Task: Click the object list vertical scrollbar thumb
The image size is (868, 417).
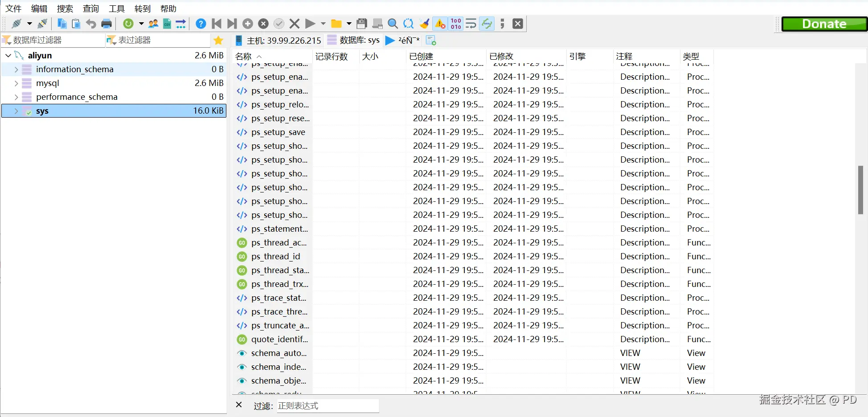Action: [861, 190]
